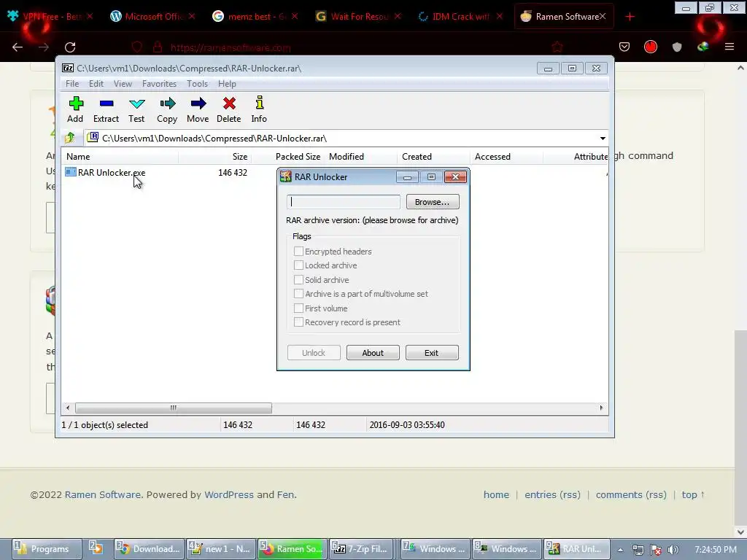Click the red circular extension icon in toolbar

pyautogui.click(x=650, y=47)
